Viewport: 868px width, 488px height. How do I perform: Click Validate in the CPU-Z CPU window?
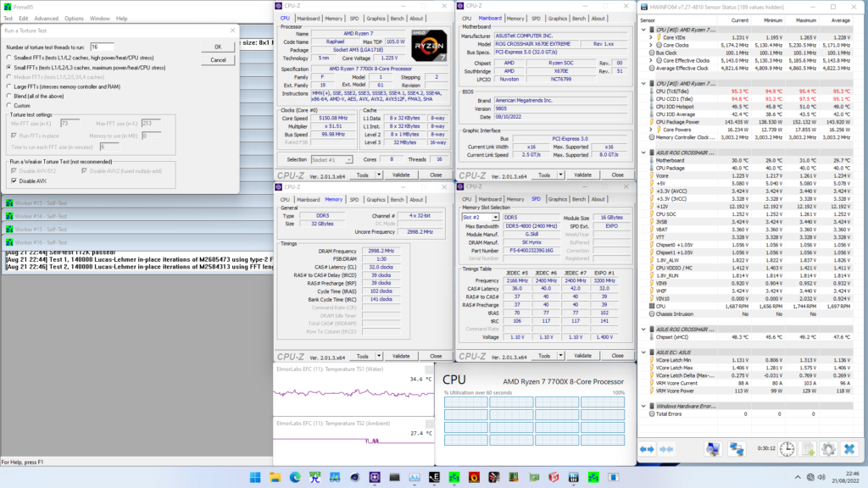[x=401, y=175]
